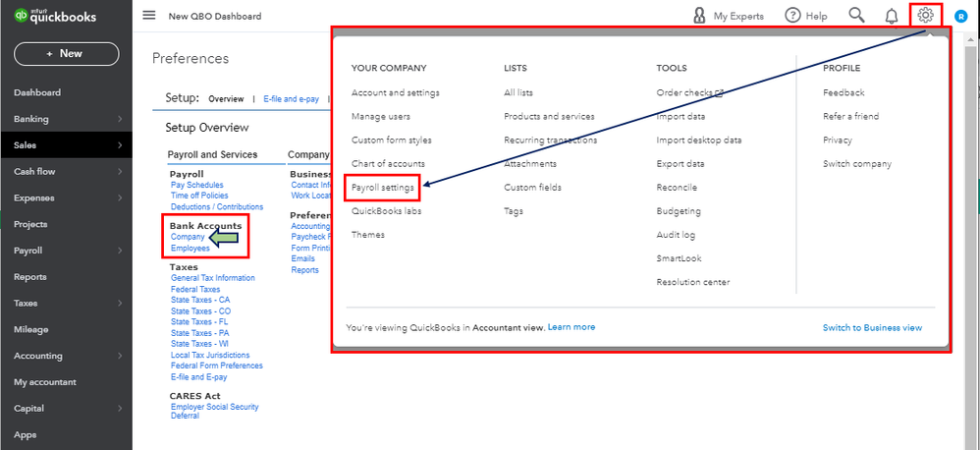Image resolution: width=980 pixels, height=450 pixels.
Task: Select Account and settings
Action: (395, 92)
